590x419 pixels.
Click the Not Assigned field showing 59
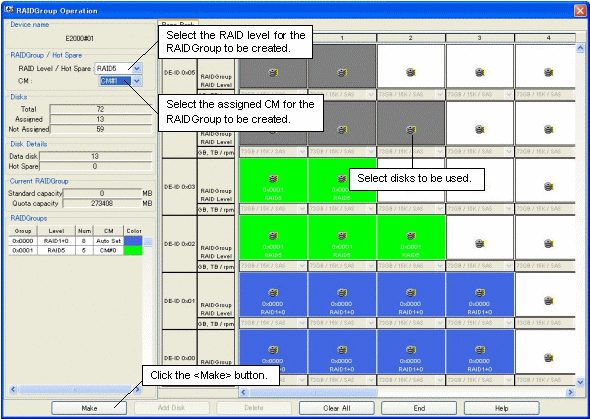click(x=100, y=129)
